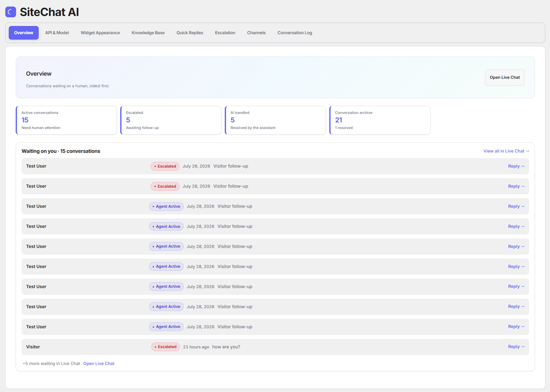550x392 pixels.
Task: Click the SiteChat AI title text
Action: [49, 12]
